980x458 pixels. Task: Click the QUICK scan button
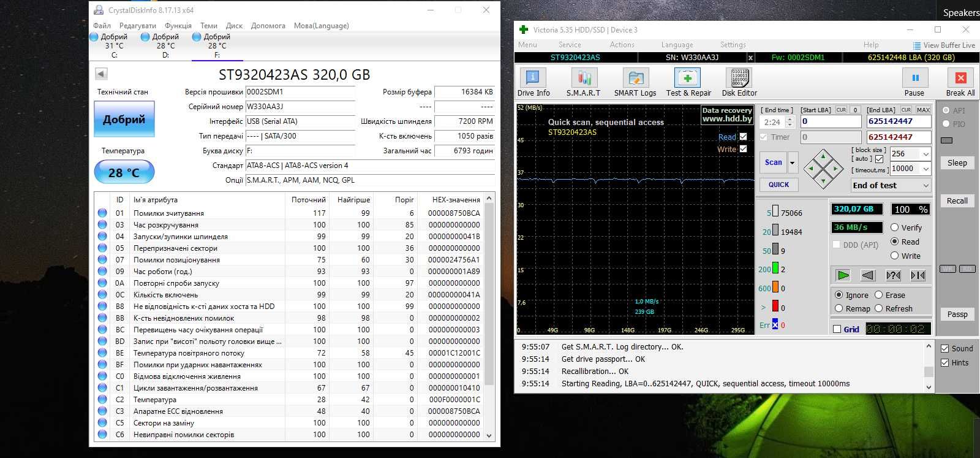(778, 185)
